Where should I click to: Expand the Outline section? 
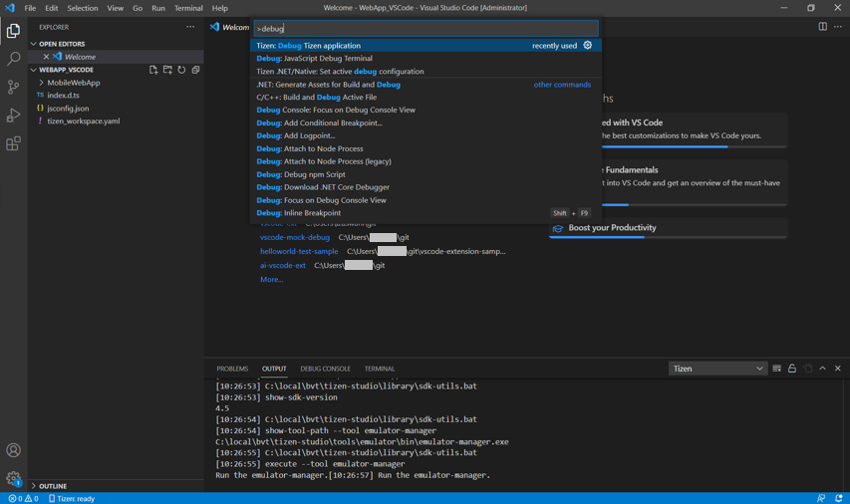tap(52, 486)
